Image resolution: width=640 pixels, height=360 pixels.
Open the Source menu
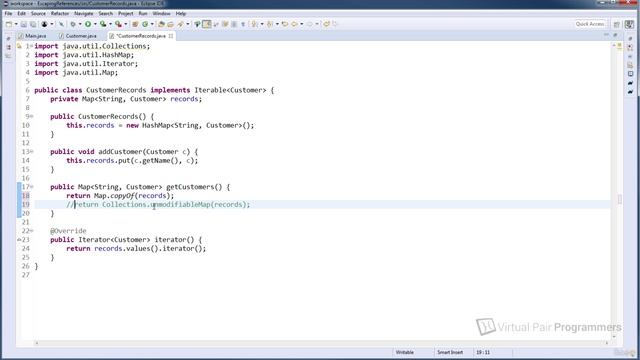[38, 13]
